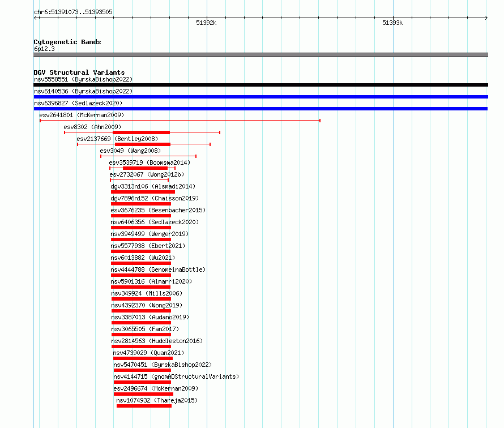
Task: Open dgv7896n152 (Chaisson2019) label
Action: tap(155, 198)
